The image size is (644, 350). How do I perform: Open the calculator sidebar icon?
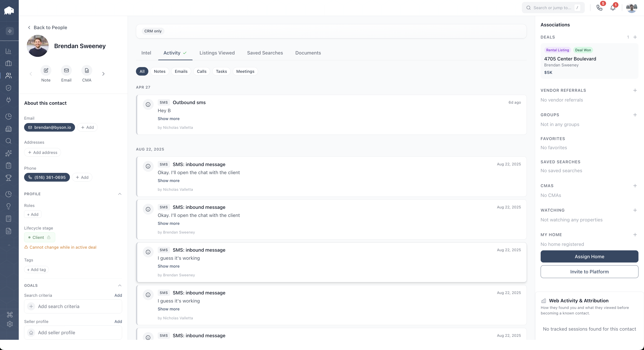pos(9,219)
